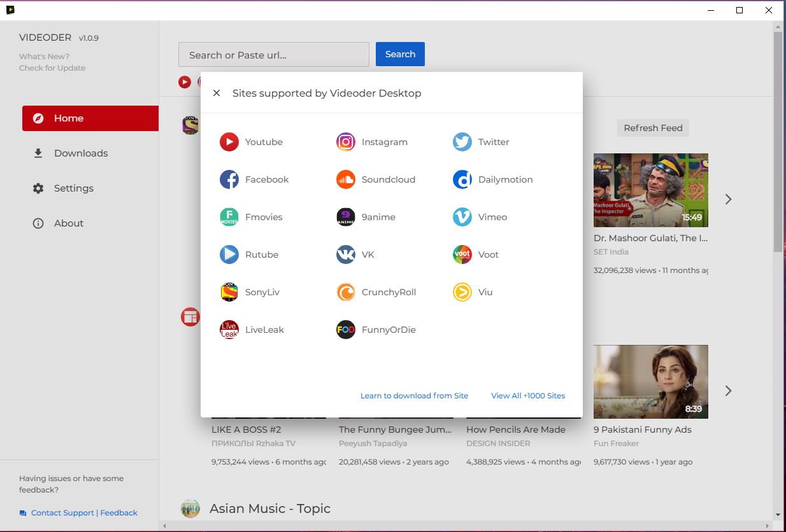Select the Instagram site icon

(345, 142)
